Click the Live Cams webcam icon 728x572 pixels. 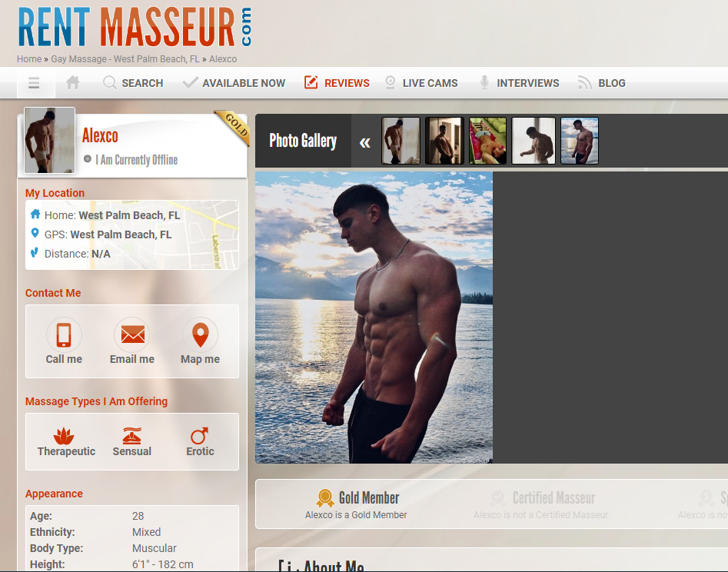coord(391,82)
